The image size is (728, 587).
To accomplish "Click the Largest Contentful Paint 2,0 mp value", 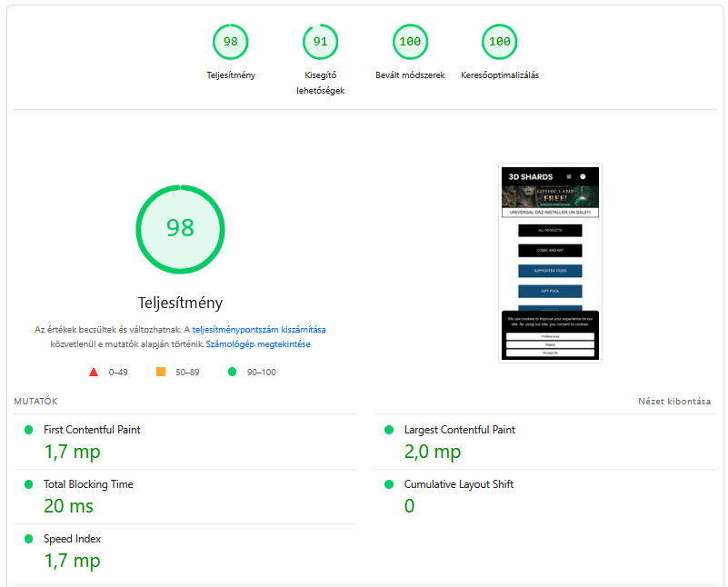I will point(433,452).
